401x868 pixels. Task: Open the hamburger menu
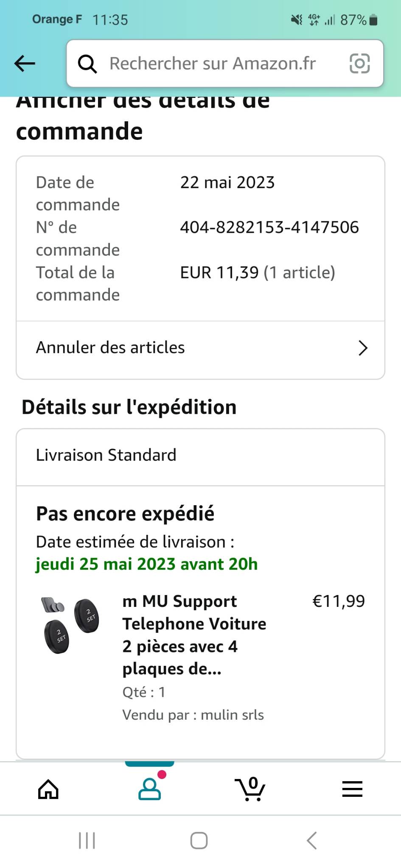(352, 789)
